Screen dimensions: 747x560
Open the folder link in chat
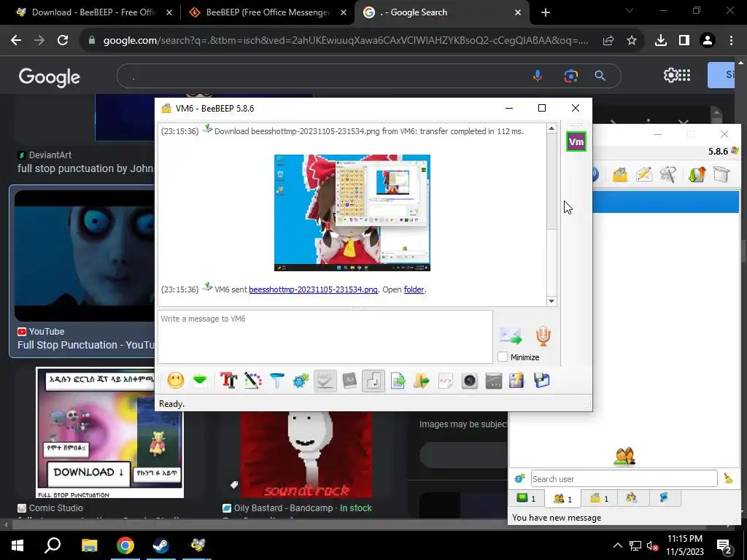tap(414, 289)
